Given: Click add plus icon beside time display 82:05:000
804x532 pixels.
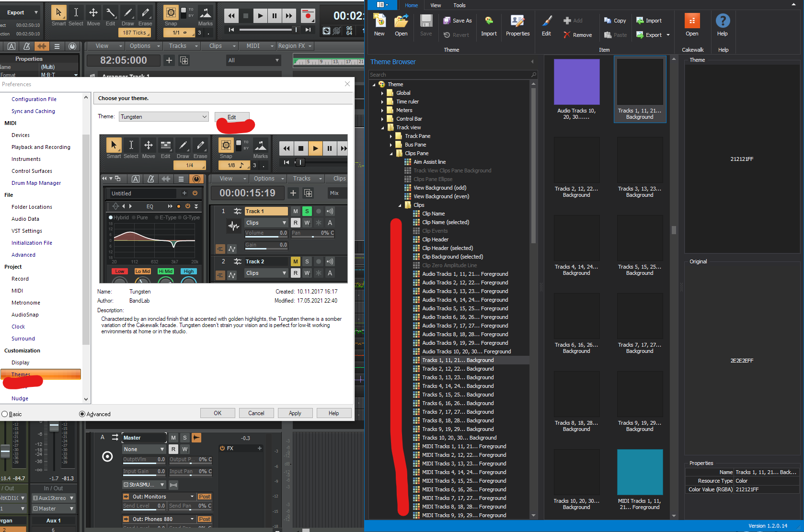Looking at the screenshot, I should pos(169,60).
